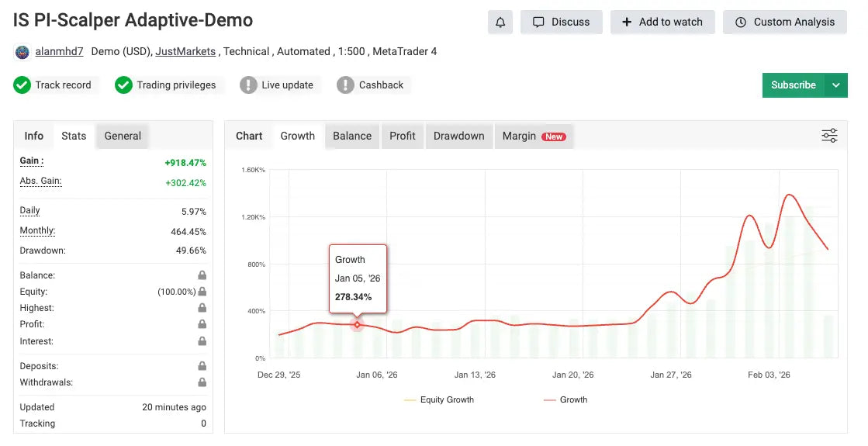
Task: Click the notification bell icon
Action: coord(500,22)
